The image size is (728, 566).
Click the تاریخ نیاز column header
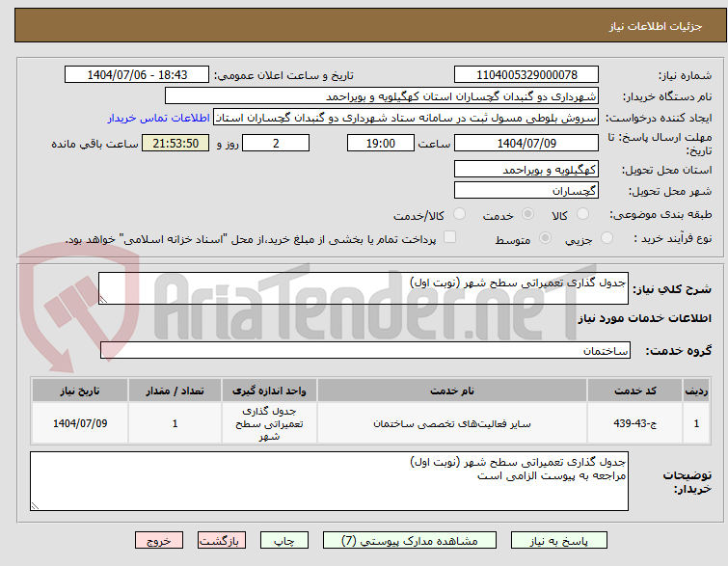tap(80, 391)
